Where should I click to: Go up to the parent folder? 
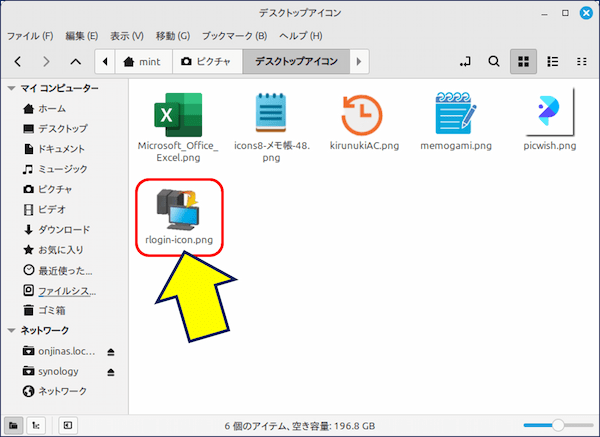pyautogui.click(x=76, y=62)
